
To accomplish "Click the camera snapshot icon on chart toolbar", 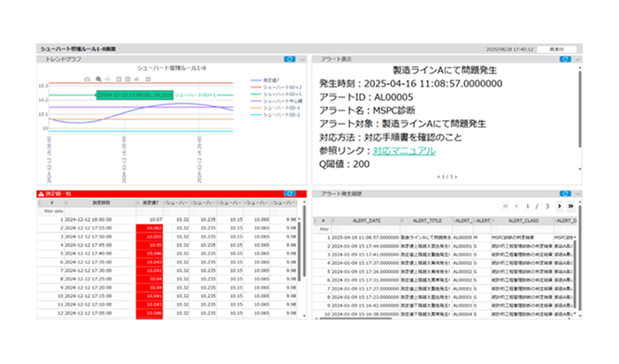I will tap(87, 79).
